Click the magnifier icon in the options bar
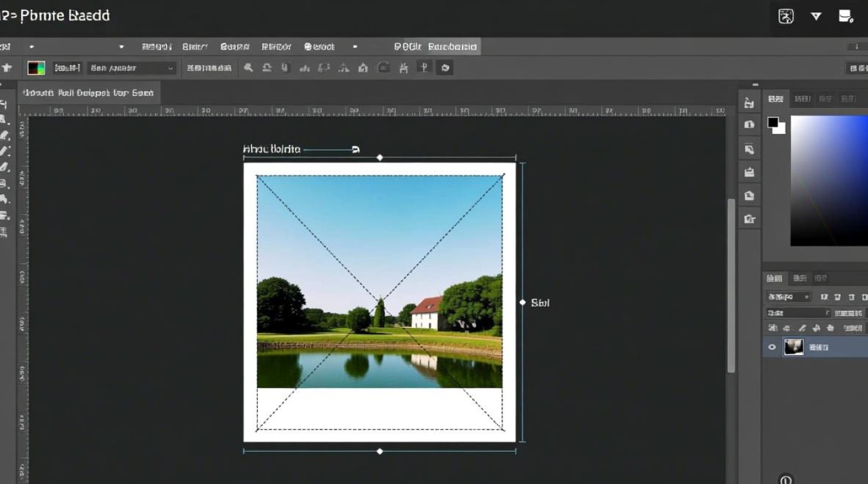The width and height of the screenshot is (868, 484). 248,68
